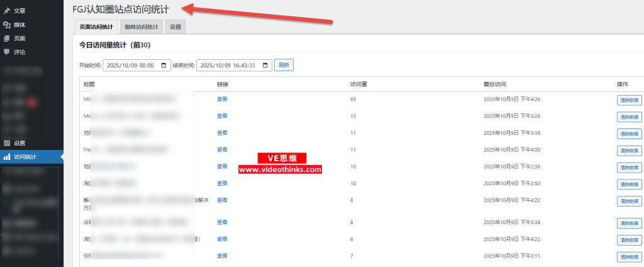Open 媒体 via its sidebar icon
Image resolution: width=644 pixels, height=267 pixels.
[7, 25]
